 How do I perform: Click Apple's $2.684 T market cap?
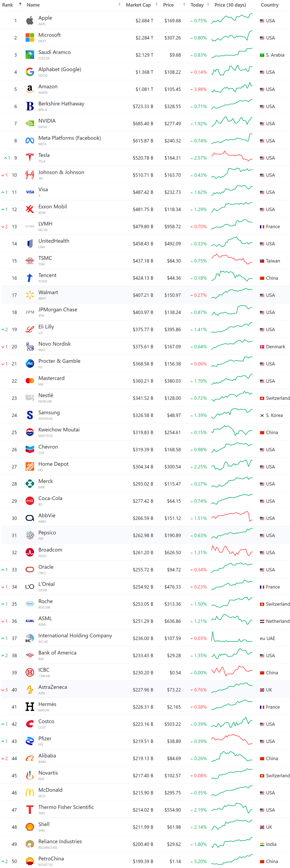pyautogui.click(x=144, y=21)
